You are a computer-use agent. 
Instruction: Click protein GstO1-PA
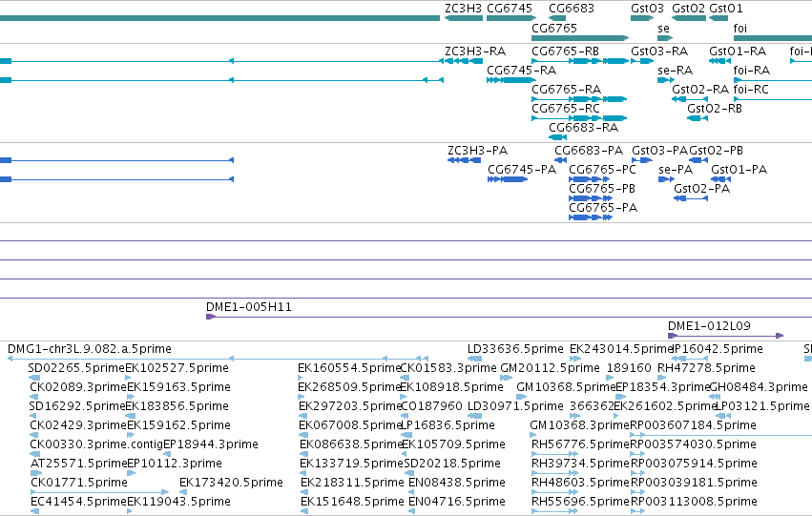pos(720,179)
